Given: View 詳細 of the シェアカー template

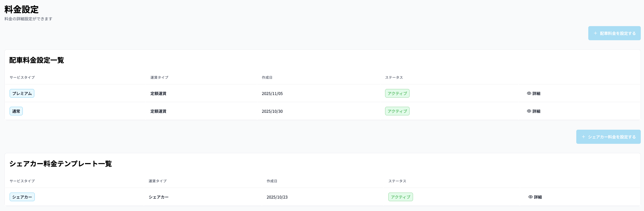Looking at the screenshot, I should click(x=538, y=197).
